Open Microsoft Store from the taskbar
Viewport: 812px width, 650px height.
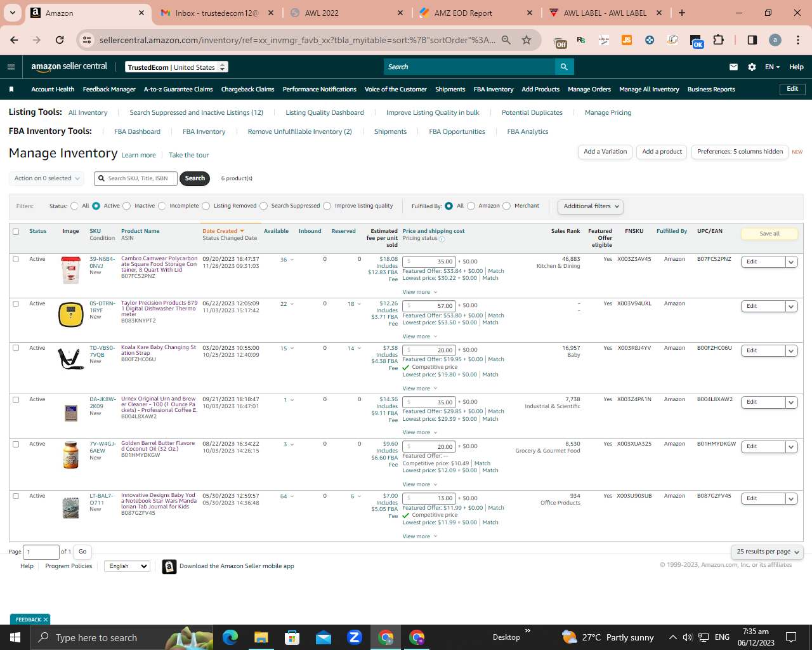pos(292,637)
